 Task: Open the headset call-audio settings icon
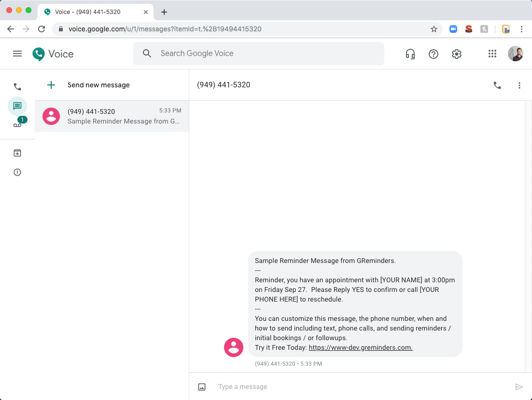[410, 54]
